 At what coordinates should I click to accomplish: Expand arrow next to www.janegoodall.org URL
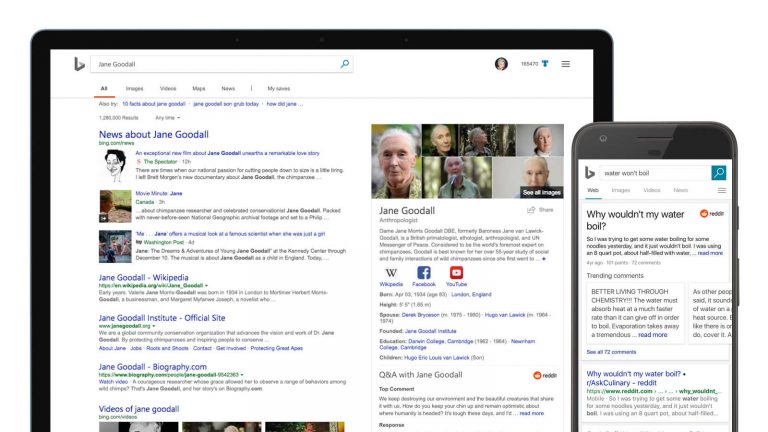click(155, 326)
